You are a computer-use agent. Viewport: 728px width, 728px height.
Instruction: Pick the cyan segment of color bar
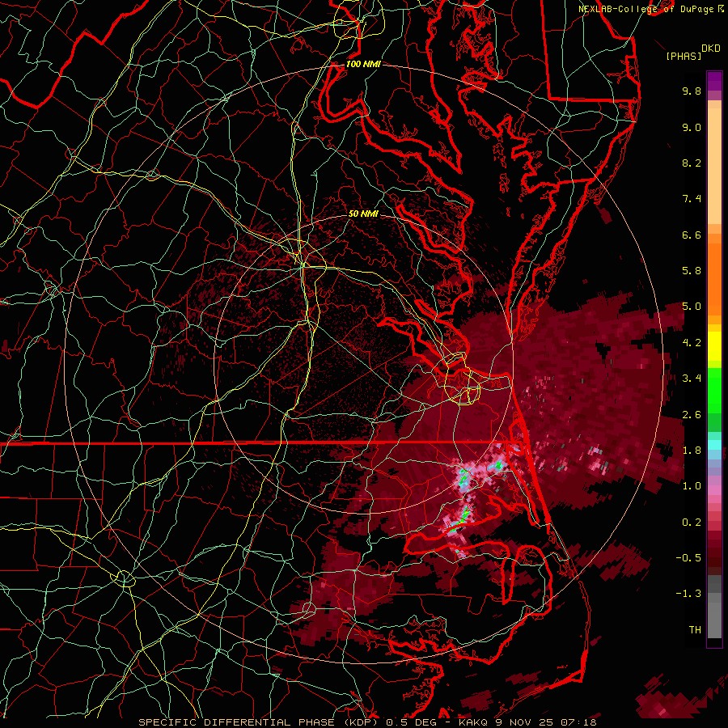click(714, 445)
